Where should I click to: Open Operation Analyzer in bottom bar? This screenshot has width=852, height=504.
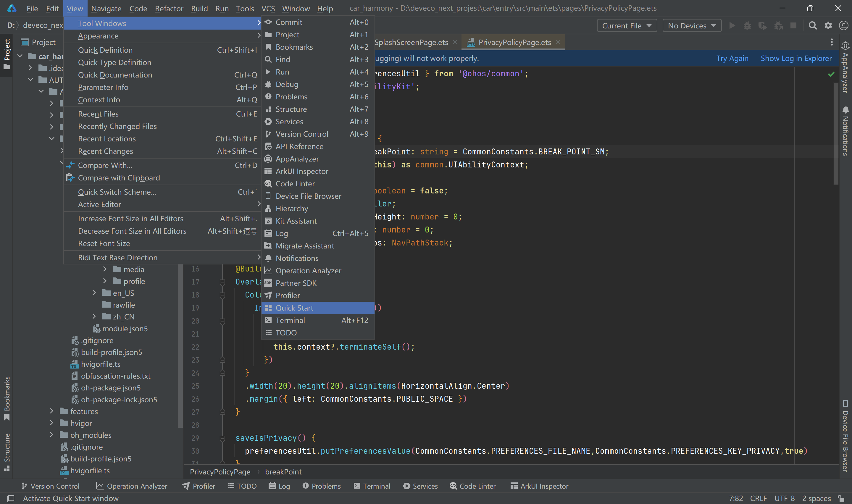click(132, 486)
